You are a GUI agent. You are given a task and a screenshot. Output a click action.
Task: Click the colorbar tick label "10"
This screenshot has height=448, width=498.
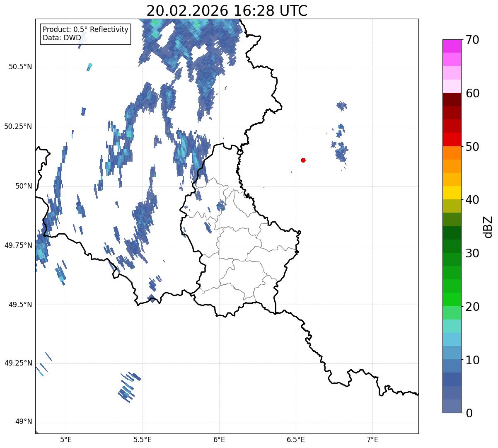click(472, 360)
